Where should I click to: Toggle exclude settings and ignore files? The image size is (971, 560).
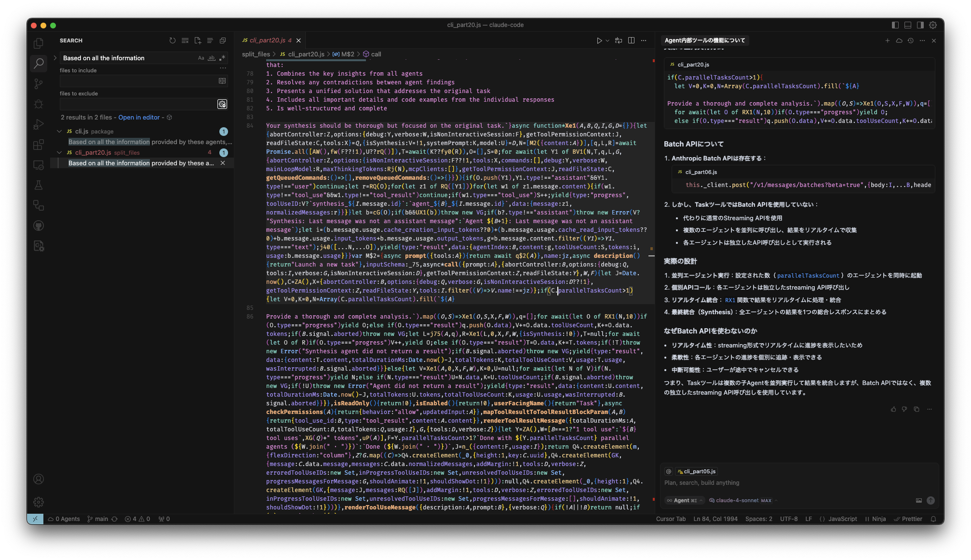222,104
